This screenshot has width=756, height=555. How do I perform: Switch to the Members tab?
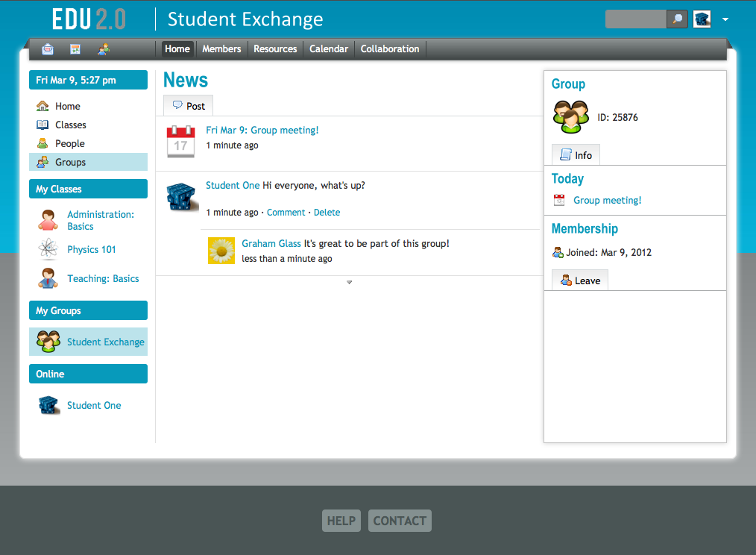(221, 49)
